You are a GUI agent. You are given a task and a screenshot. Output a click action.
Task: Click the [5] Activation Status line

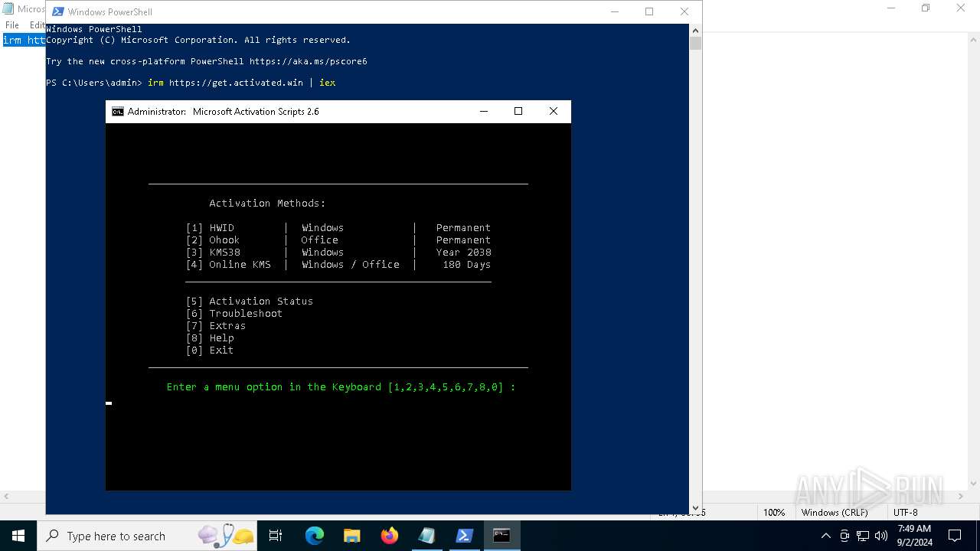click(x=250, y=301)
